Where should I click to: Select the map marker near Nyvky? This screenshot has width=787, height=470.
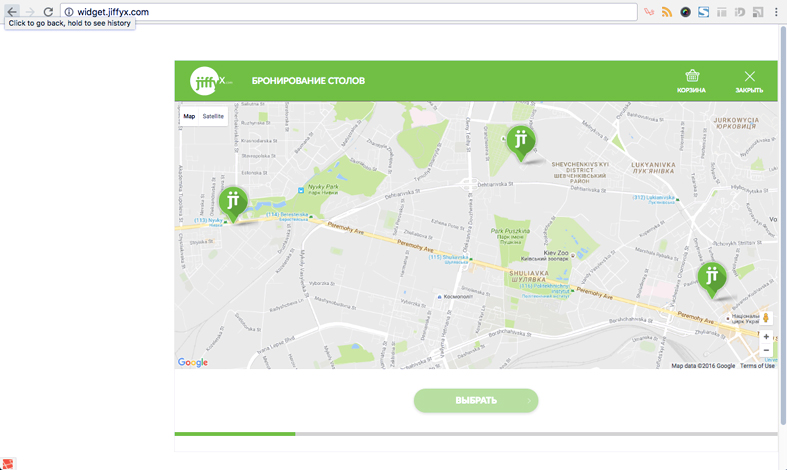point(233,202)
